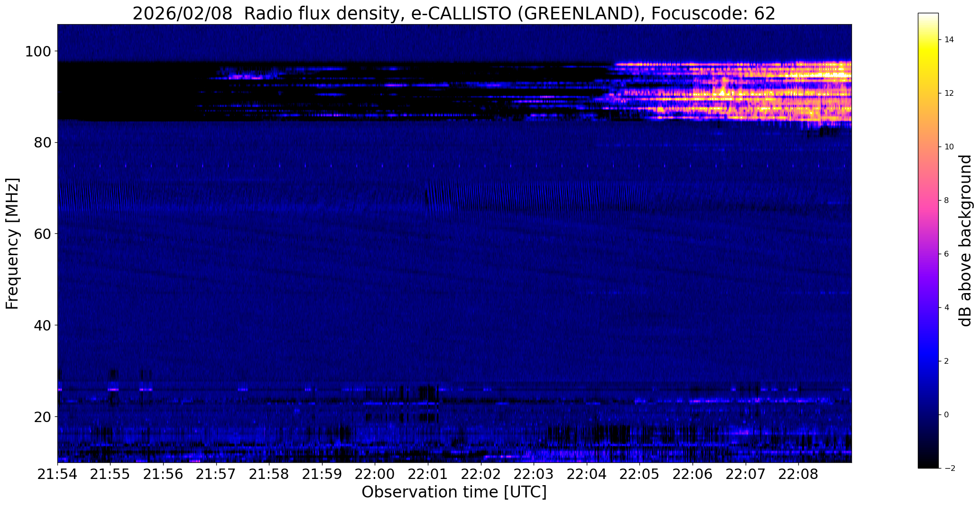Click the 21:59 time tick label
This screenshot has height=506, width=980.
pos(322,474)
